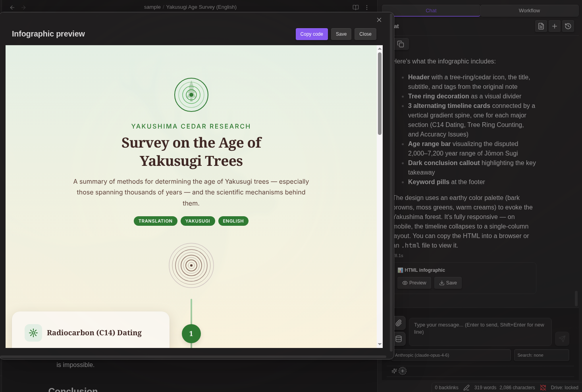Click the Radiocarbon (C14) Dating heading
The width and height of the screenshot is (582, 392).
[x=94, y=333]
